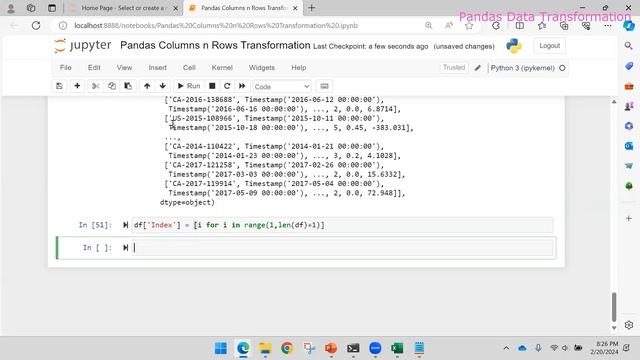Click the pencil edit-mode icon
The height and width of the screenshot is (360, 640).
tap(478, 68)
